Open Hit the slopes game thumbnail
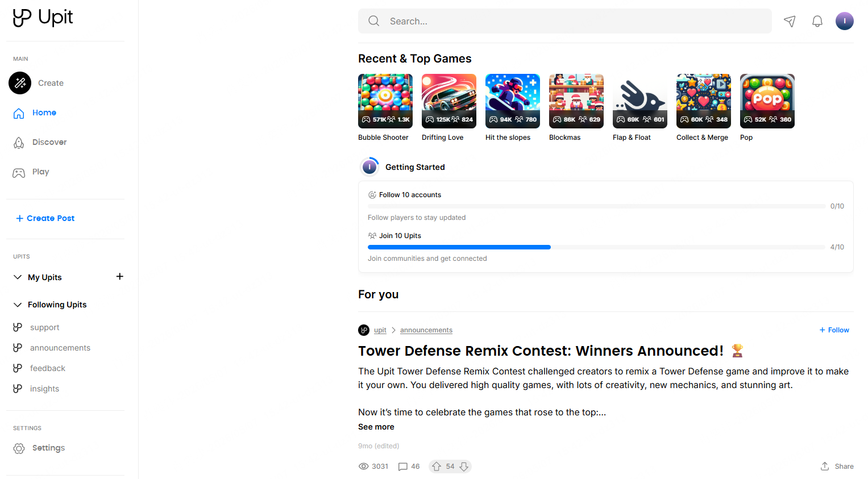 513,101
